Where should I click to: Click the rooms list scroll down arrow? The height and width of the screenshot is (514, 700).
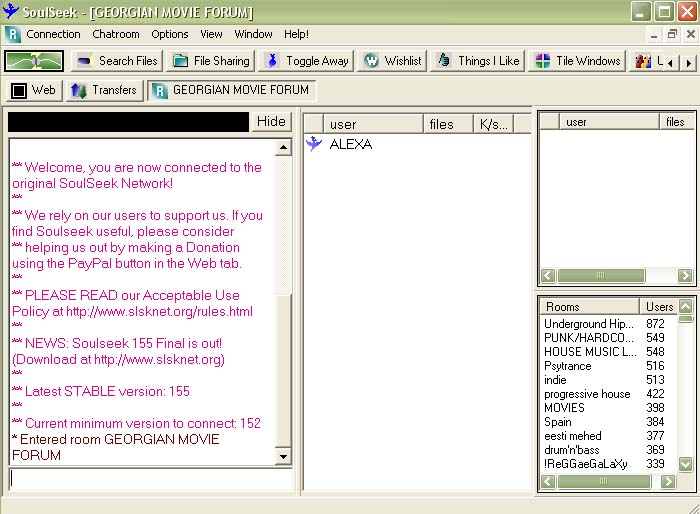point(686,464)
